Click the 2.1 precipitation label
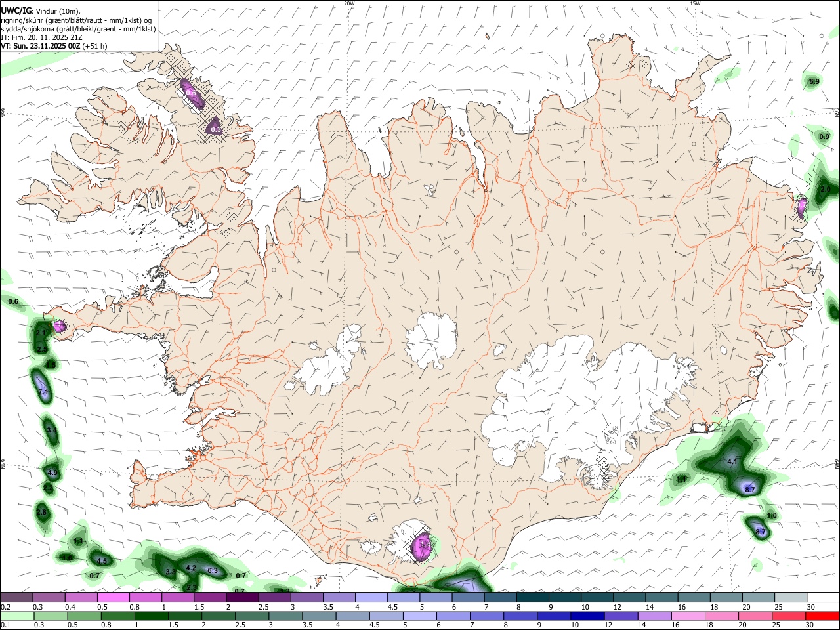The image size is (840, 630). pos(41,333)
